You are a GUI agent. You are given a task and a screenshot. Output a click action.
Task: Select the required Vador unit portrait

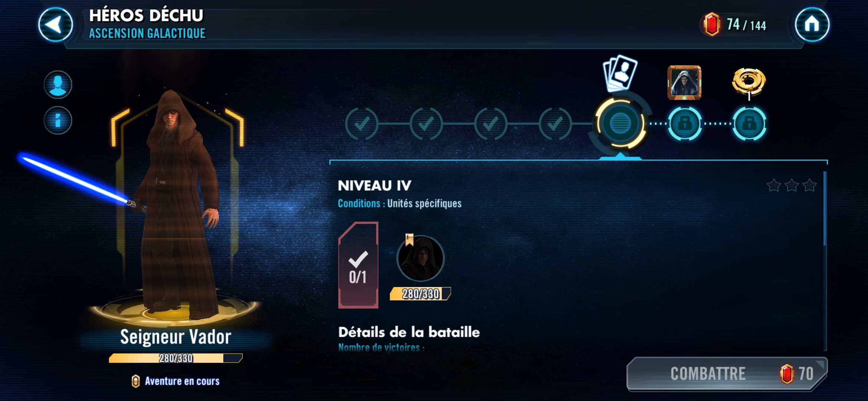420,258
